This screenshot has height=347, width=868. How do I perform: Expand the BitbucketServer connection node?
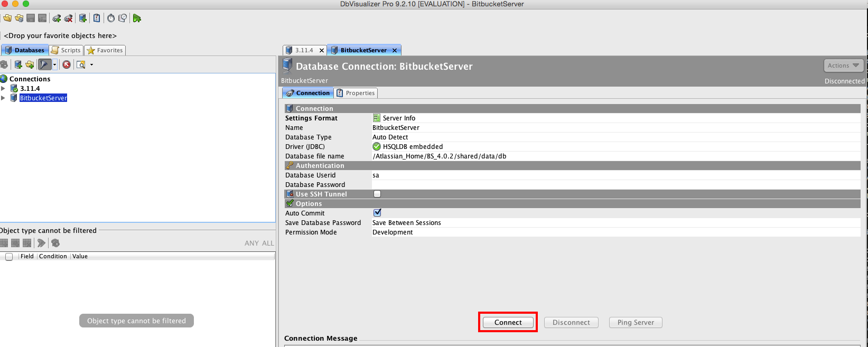3,98
